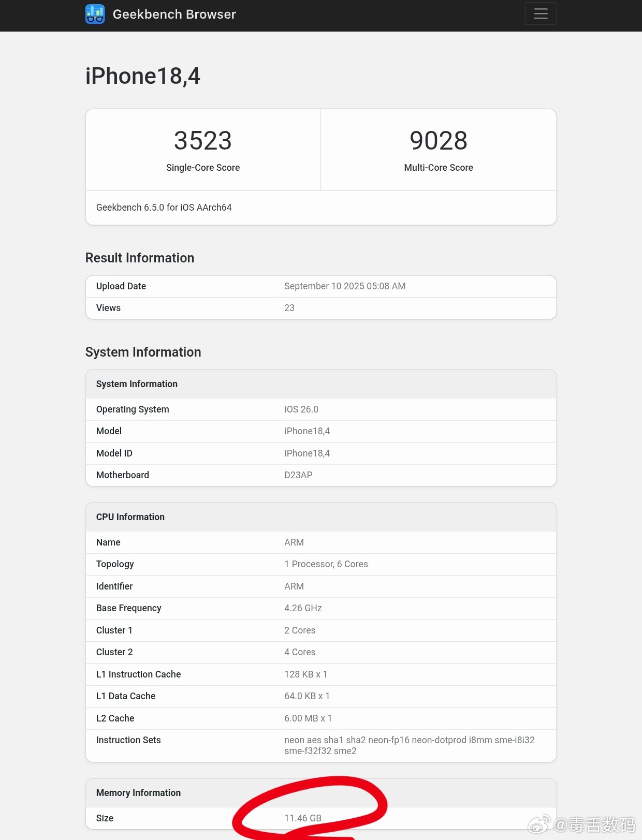Click the Base Frequency label

(129, 608)
